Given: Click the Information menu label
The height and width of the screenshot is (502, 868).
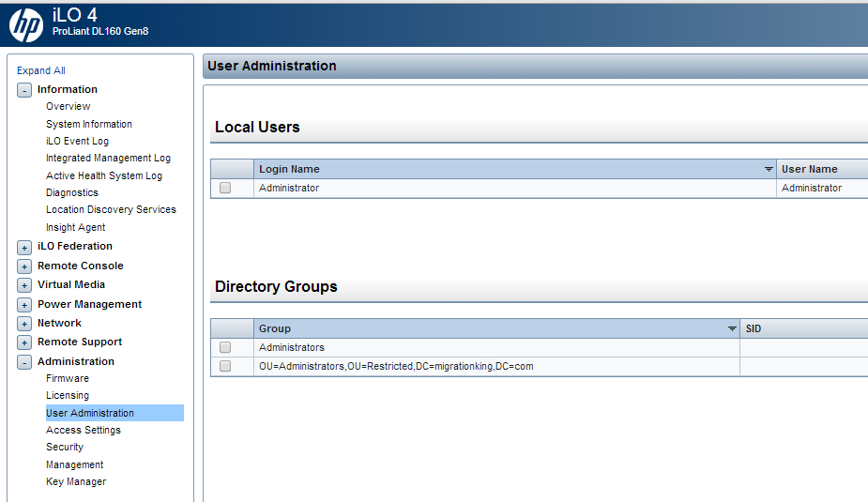Looking at the screenshot, I should 68,89.
